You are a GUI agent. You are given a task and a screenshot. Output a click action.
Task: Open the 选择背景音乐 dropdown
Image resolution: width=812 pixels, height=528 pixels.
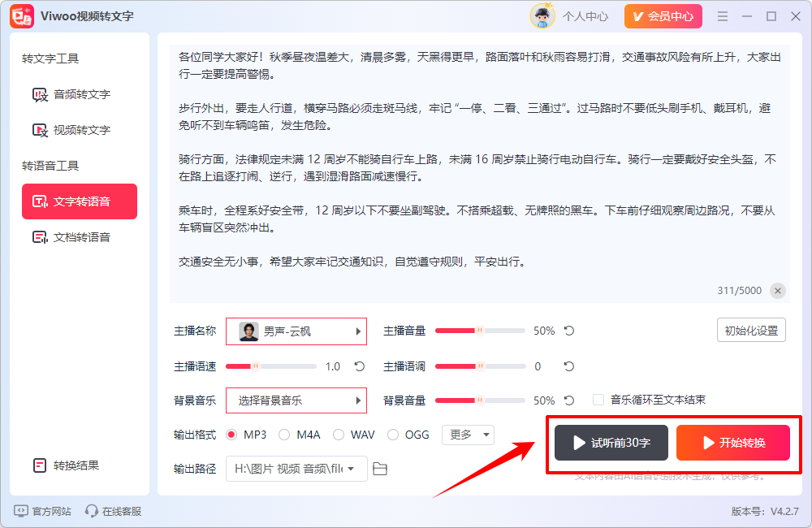(296, 400)
